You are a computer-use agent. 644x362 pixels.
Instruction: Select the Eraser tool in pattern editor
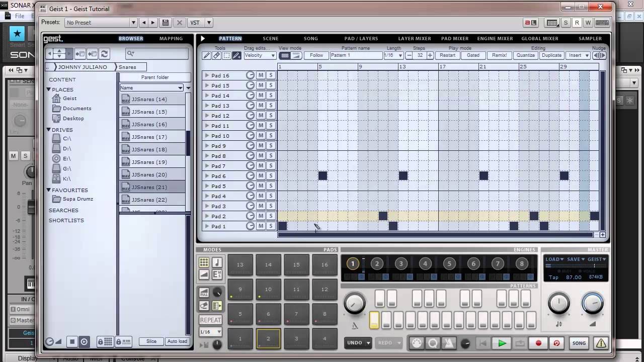[x=216, y=55]
